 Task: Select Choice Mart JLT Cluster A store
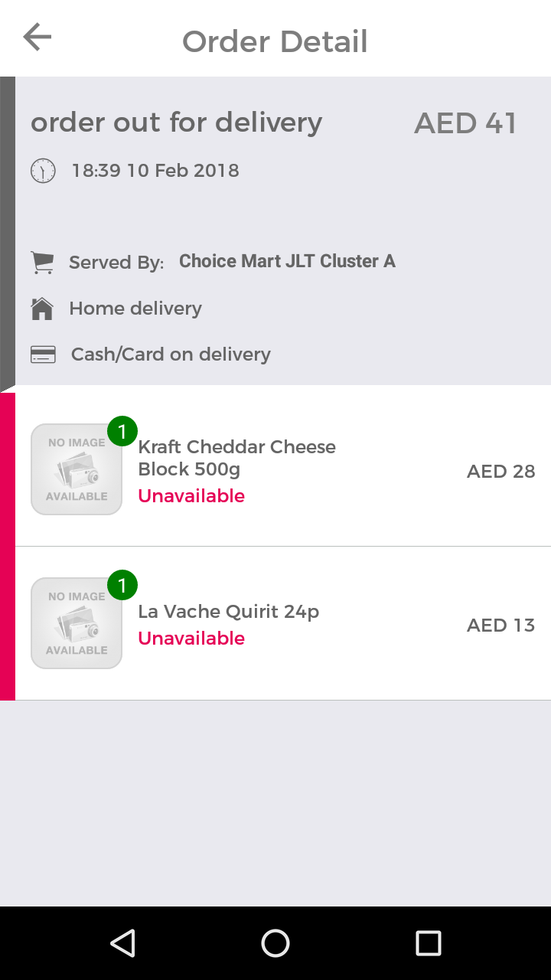tap(287, 261)
